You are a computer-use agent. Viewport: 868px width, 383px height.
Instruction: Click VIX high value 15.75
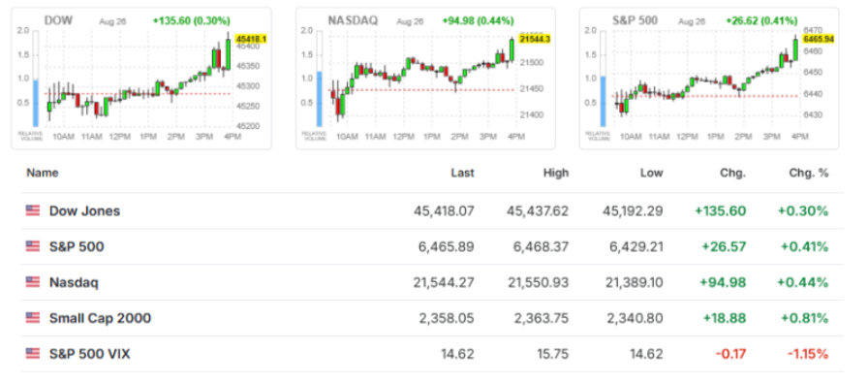pyautogui.click(x=554, y=354)
